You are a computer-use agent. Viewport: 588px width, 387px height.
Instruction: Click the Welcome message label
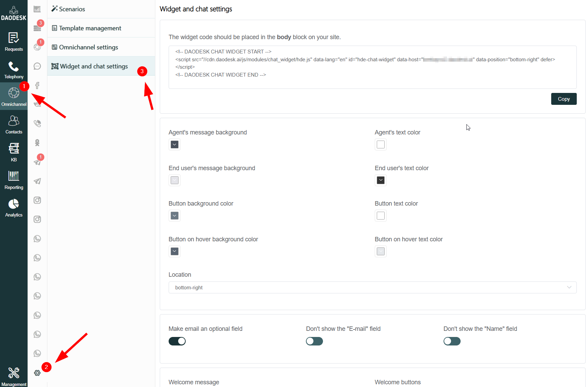[194, 382]
